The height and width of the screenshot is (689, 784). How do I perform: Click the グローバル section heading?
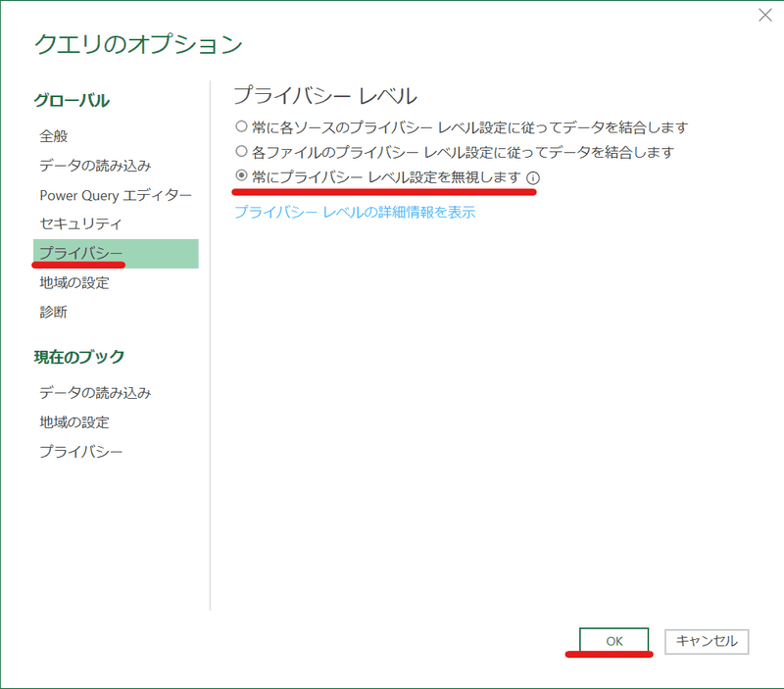[x=72, y=100]
